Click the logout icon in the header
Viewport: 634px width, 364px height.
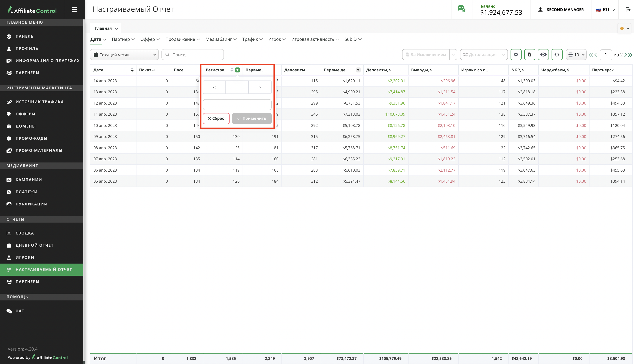tap(627, 10)
